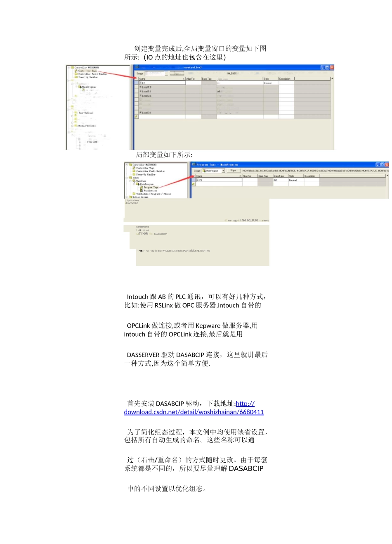Select MainRoutine in the lower controller tree

pos(150,190)
